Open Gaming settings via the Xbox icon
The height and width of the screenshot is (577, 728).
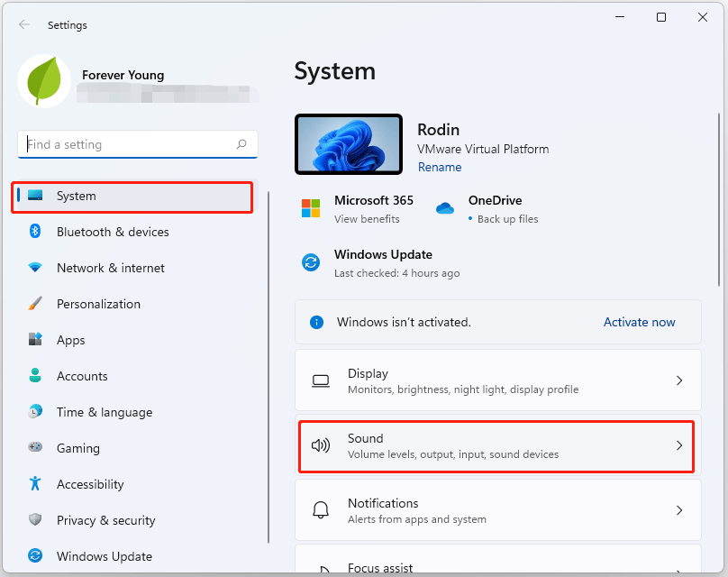[35, 448]
